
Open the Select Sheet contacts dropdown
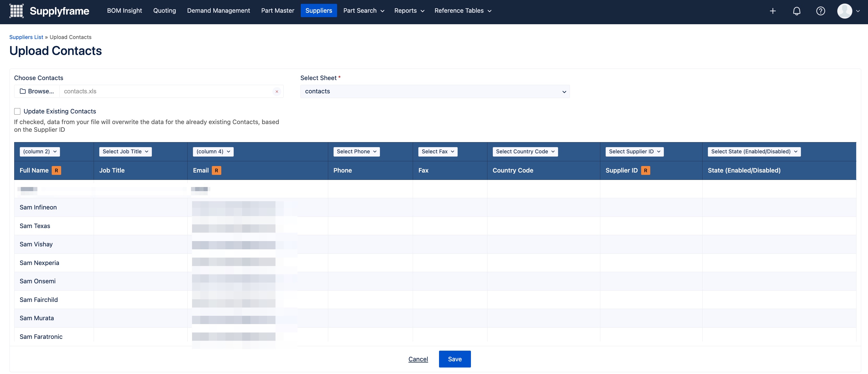click(x=435, y=92)
